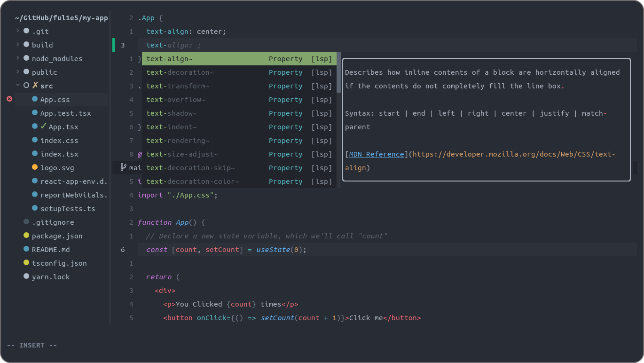
Task: Click the open circle icon beside src
Action: point(26,86)
